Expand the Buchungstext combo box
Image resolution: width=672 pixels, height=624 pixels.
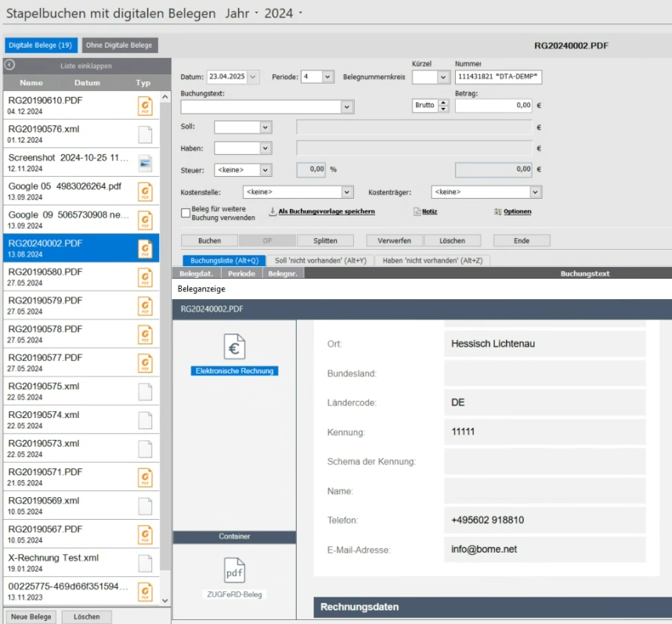tap(347, 106)
